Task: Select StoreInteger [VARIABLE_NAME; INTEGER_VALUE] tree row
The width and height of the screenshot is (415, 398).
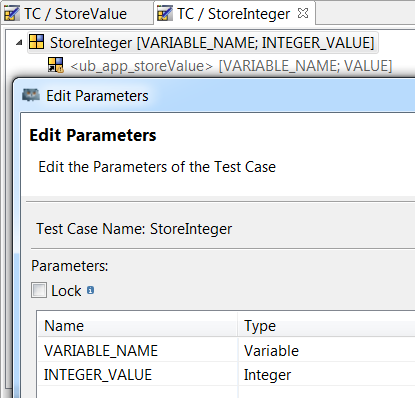Action: [203, 43]
